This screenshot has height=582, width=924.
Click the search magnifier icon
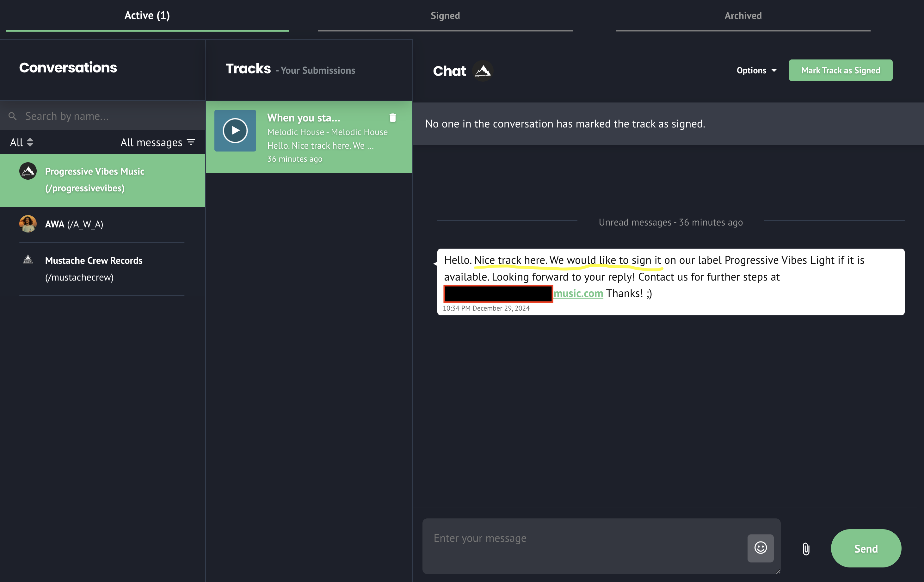pyautogui.click(x=13, y=116)
